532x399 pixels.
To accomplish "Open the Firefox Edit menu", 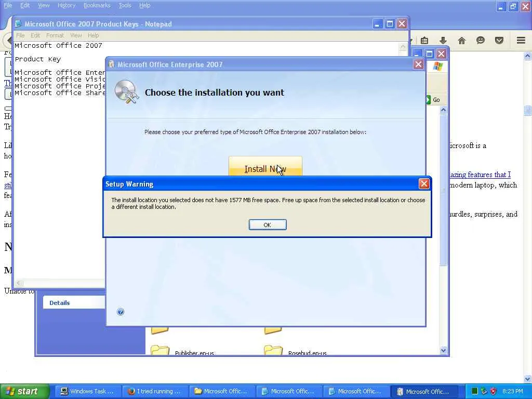I will coord(25,5).
